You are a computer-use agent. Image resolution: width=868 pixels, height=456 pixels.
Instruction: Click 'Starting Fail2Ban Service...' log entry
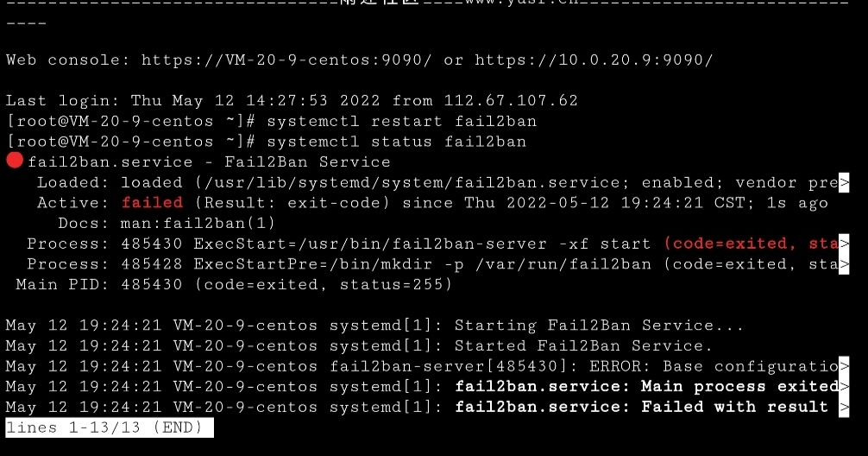pos(599,326)
